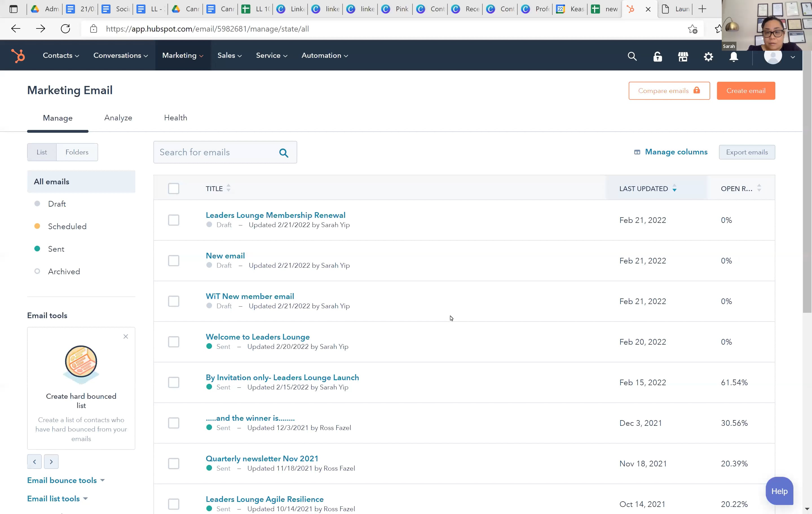Open the Email list tools dropdown
The width and height of the screenshot is (812, 514).
click(57, 499)
